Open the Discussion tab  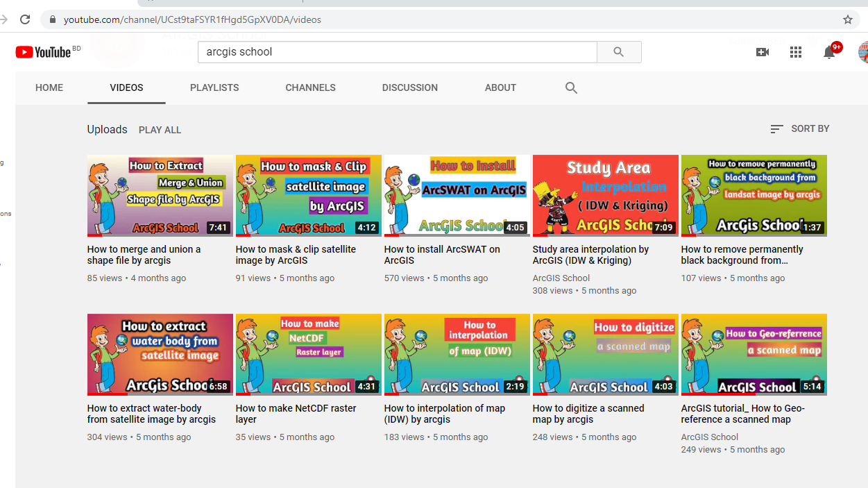[409, 88]
